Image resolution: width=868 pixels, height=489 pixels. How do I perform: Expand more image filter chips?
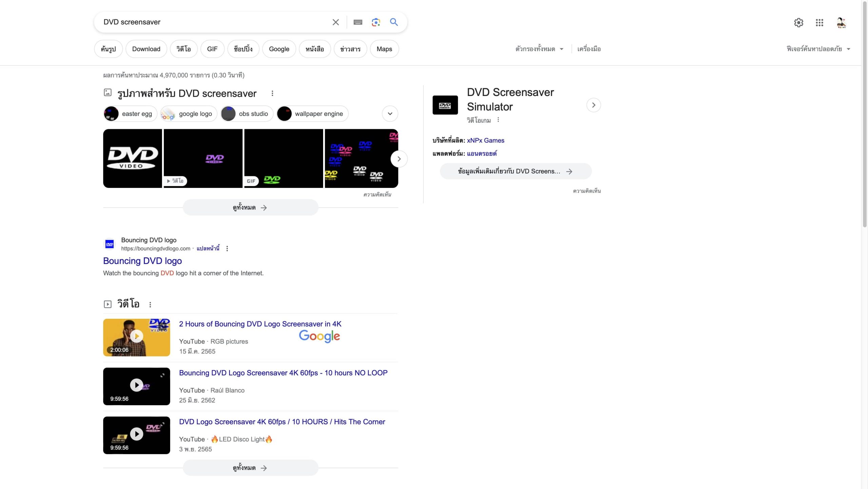[x=390, y=114]
